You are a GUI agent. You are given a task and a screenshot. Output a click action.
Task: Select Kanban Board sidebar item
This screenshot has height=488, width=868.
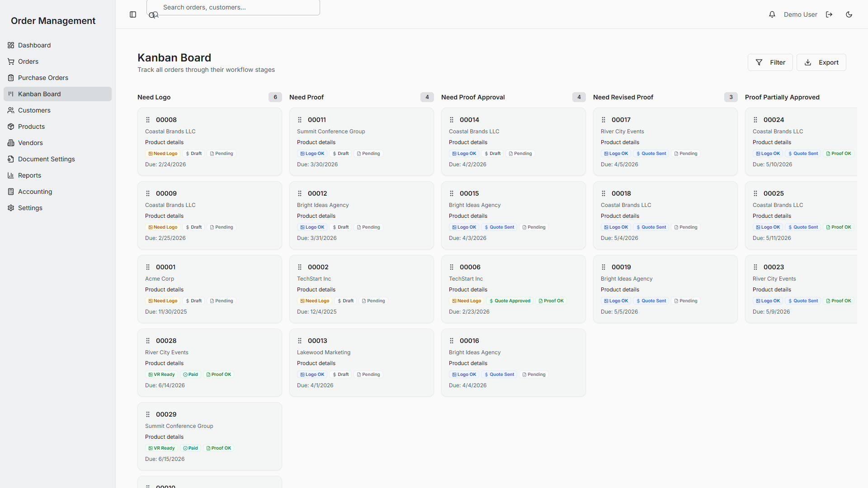point(57,94)
